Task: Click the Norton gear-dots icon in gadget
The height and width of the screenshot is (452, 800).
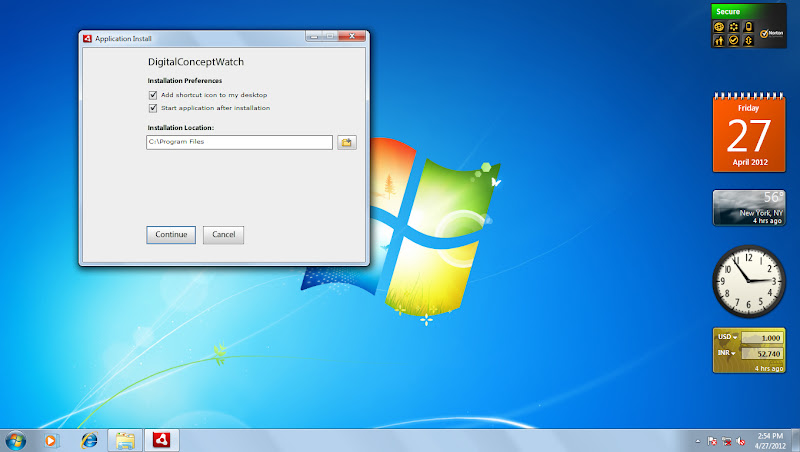Action: [734, 27]
